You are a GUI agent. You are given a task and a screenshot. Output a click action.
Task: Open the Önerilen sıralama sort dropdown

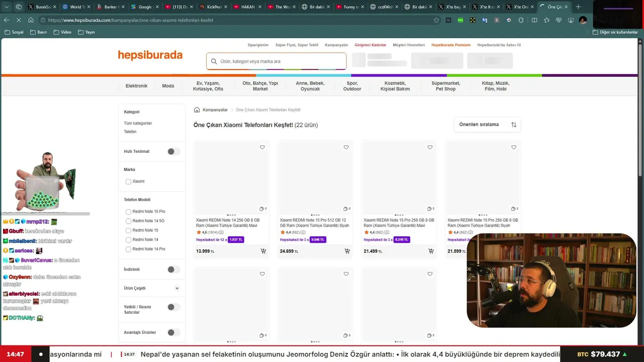coord(488,125)
